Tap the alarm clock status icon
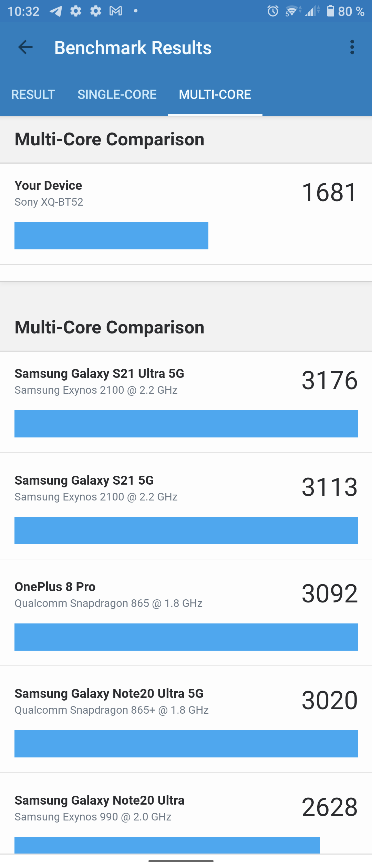 point(273,11)
